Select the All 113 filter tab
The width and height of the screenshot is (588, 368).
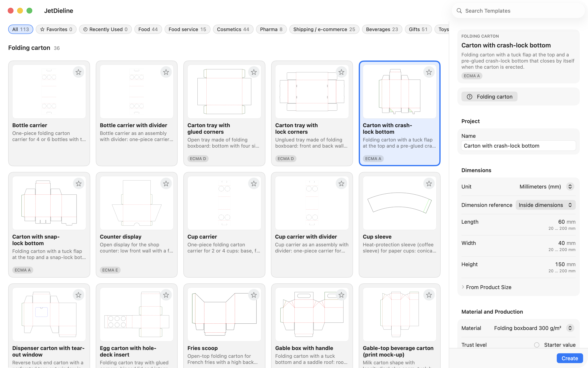coord(21,29)
